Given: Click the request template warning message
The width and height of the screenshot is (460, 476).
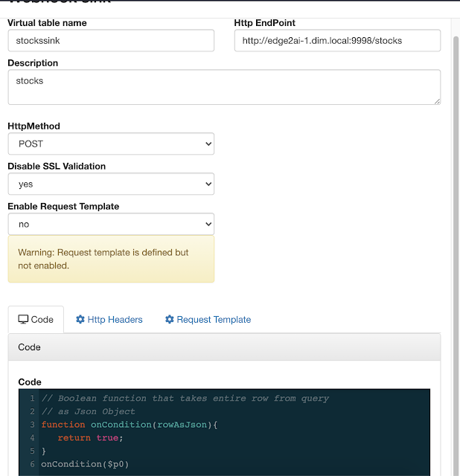Looking at the screenshot, I should tap(103, 259).
